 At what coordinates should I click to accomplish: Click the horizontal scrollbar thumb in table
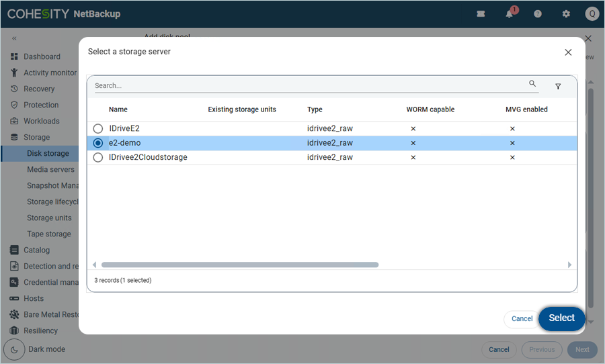[239, 265]
